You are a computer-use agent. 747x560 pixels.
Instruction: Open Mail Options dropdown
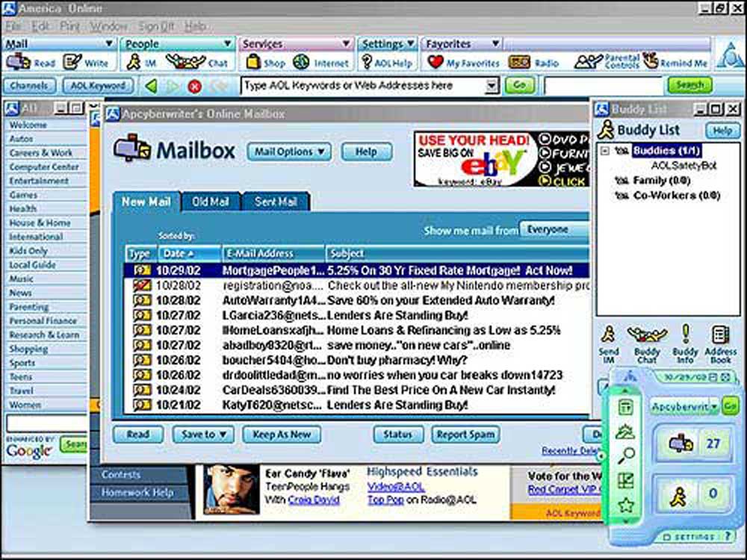point(289,152)
